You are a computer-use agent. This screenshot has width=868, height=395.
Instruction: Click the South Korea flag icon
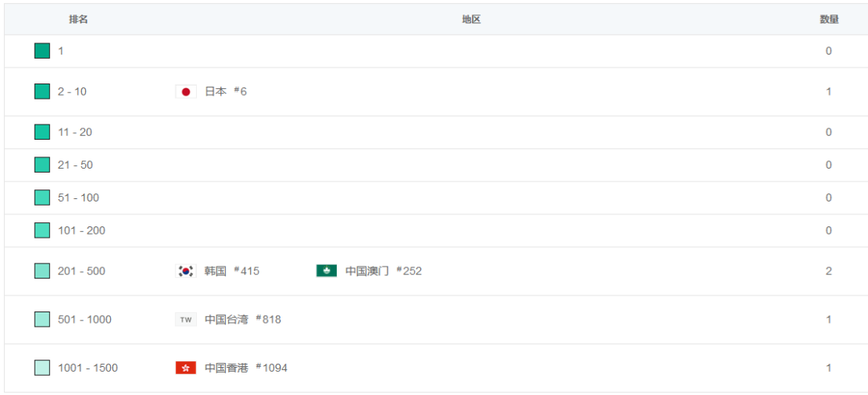[186, 271]
